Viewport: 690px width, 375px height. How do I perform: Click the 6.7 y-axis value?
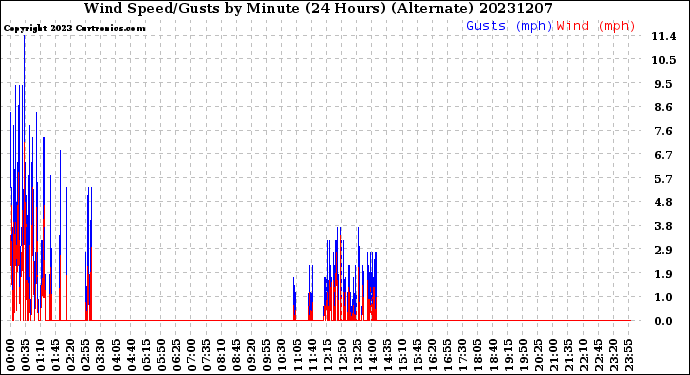pos(664,155)
